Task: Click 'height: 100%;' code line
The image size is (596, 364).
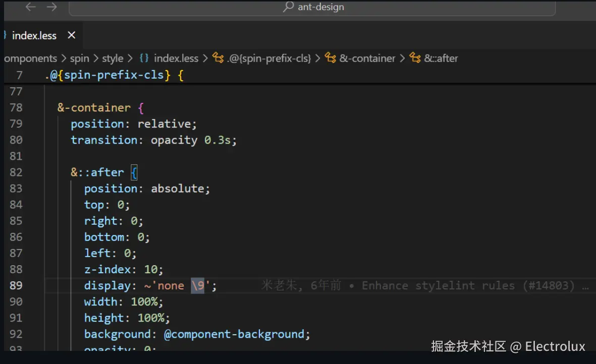Action: point(127,318)
